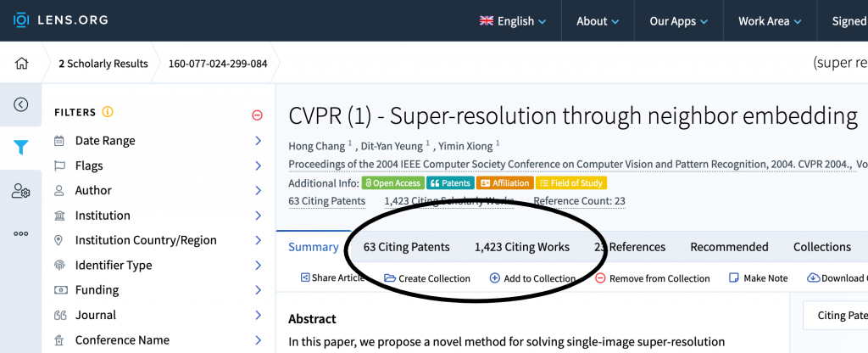Switch to the Collections tab

[821, 247]
